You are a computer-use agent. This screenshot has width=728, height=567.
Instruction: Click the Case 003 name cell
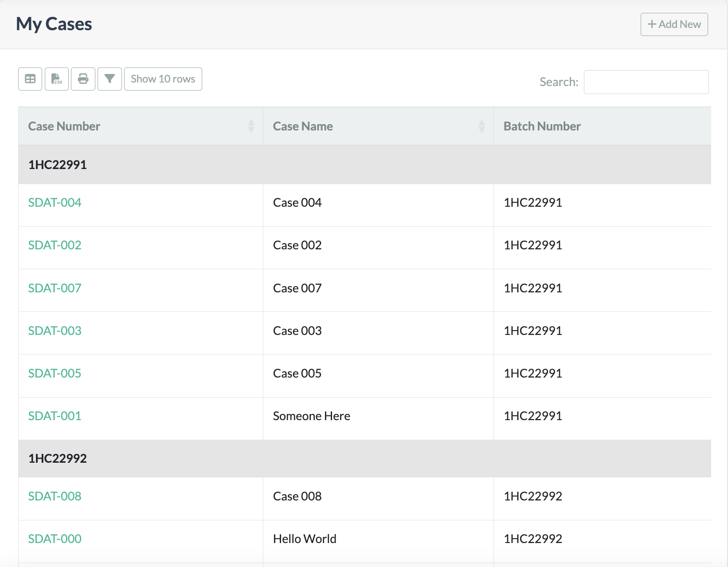pos(378,333)
